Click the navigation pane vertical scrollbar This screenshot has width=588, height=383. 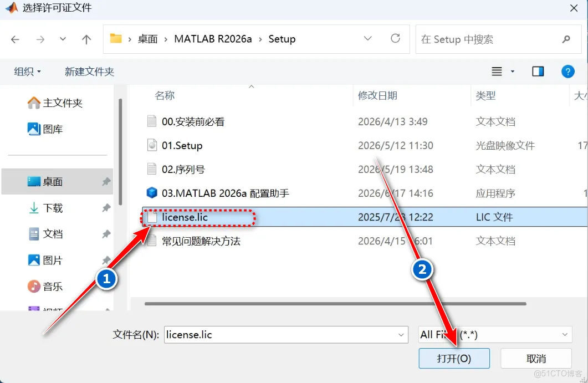(120, 152)
